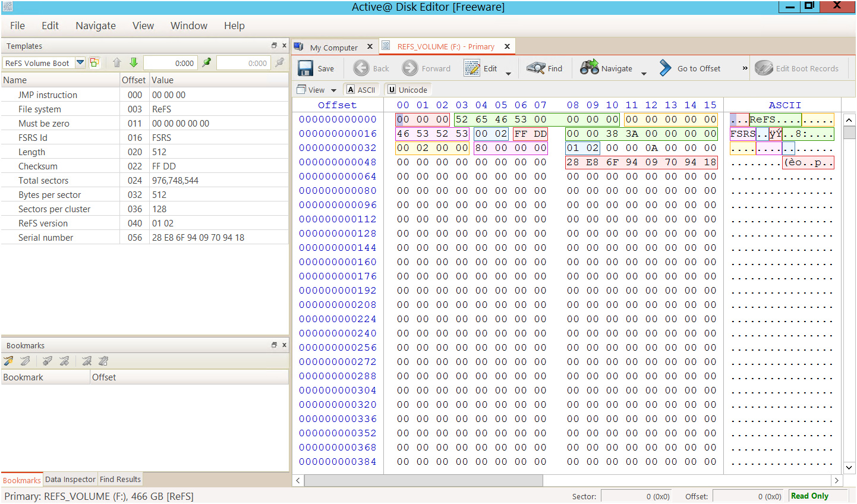Click the green pin icon next to offset field
Screen dimensions: 857x504
(207, 62)
